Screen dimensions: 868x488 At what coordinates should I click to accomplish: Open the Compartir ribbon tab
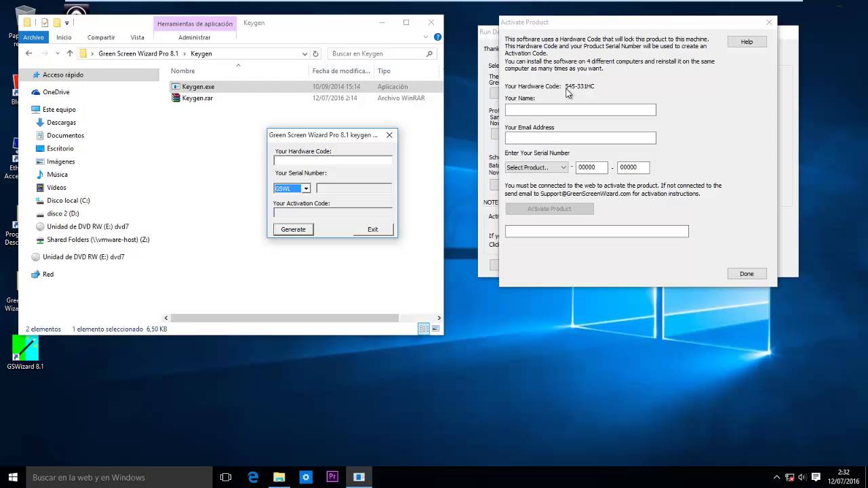101,37
